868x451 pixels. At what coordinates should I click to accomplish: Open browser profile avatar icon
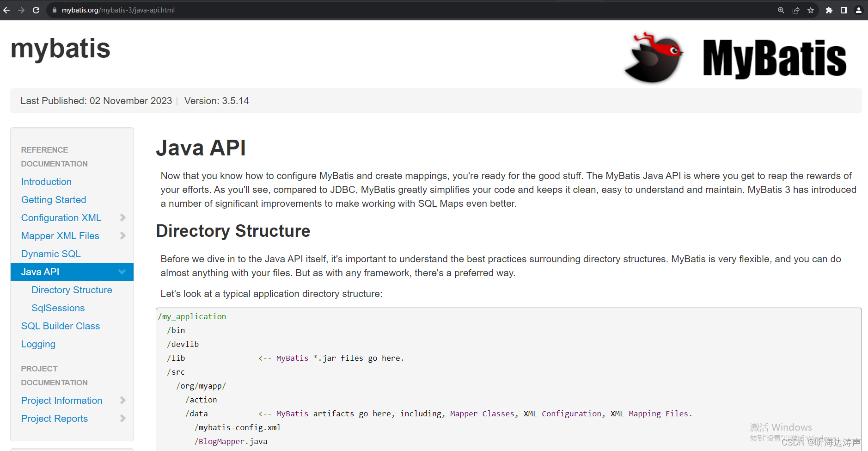pyautogui.click(x=859, y=10)
